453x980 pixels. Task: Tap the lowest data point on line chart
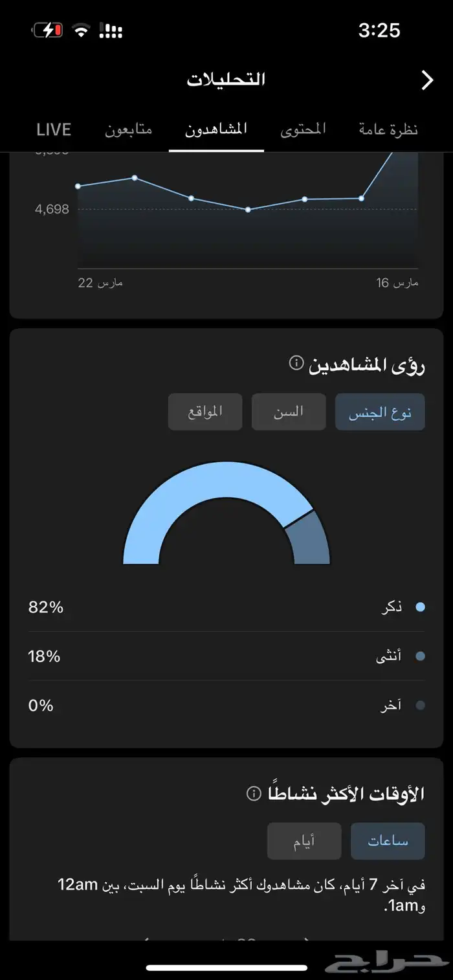pyautogui.click(x=248, y=210)
